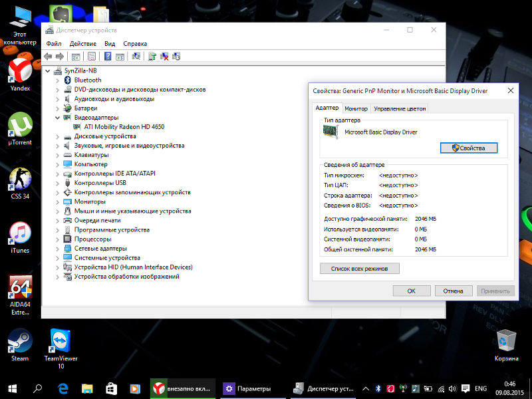Open iTunes desktop shortcut
This screenshot has height=399, width=532.
click(20, 237)
